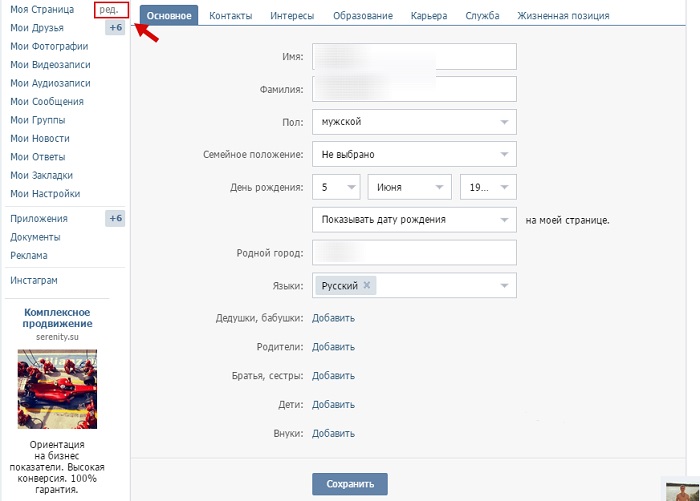Add Родители via Добавить link

(x=333, y=347)
